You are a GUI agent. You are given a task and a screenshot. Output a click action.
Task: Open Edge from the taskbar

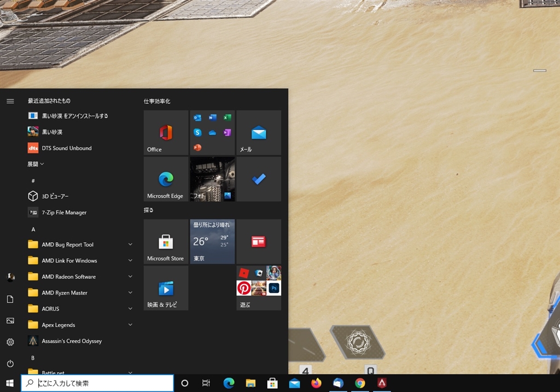(229, 383)
